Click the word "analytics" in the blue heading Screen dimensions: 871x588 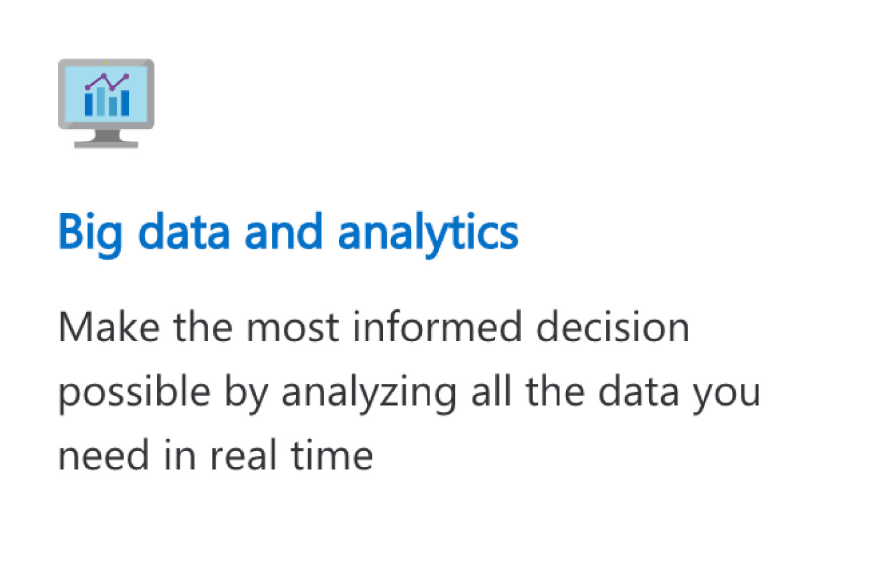(x=428, y=233)
